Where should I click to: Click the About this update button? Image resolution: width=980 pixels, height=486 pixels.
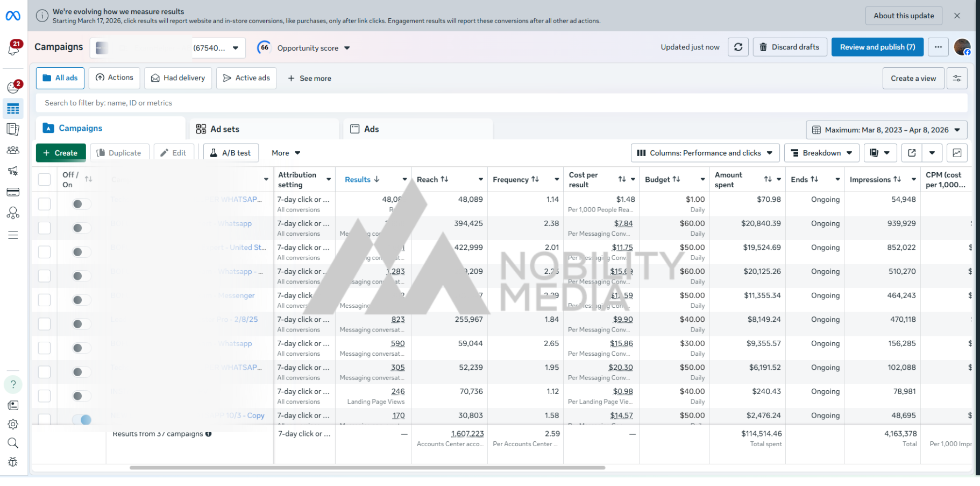pyautogui.click(x=904, y=16)
